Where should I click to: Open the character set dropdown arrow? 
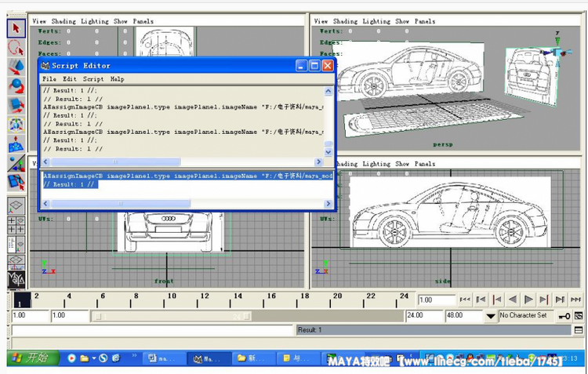coord(490,316)
